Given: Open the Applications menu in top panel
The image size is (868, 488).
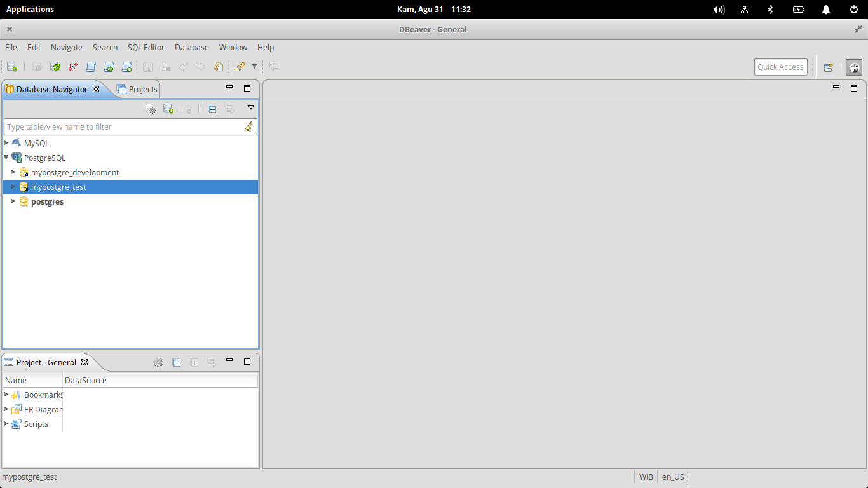Looking at the screenshot, I should [x=30, y=9].
